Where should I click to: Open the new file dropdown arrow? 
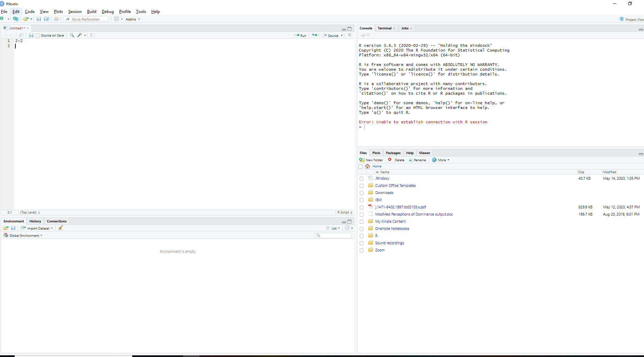point(9,19)
